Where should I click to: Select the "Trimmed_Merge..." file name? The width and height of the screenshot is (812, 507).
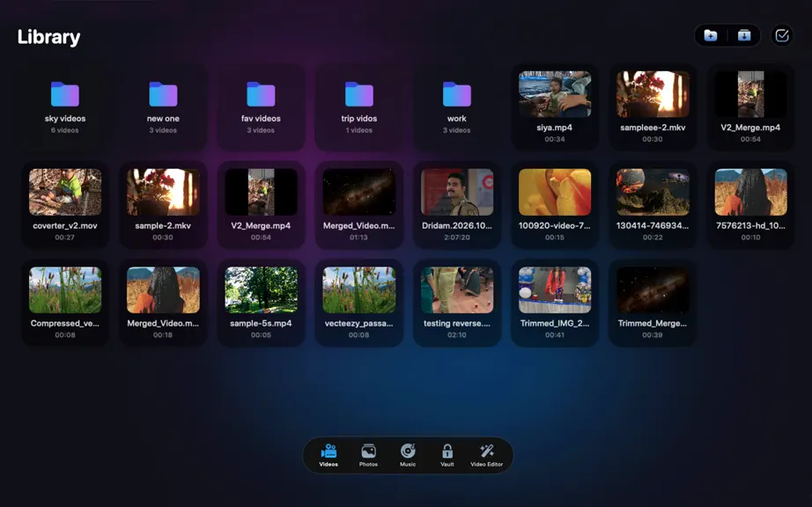[653, 323]
